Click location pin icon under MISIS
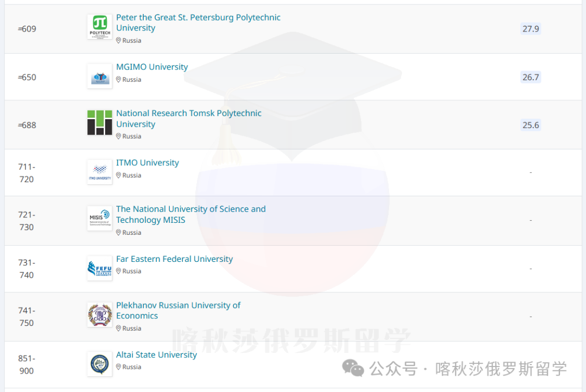The width and height of the screenshot is (586, 392). tap(118, 233)
